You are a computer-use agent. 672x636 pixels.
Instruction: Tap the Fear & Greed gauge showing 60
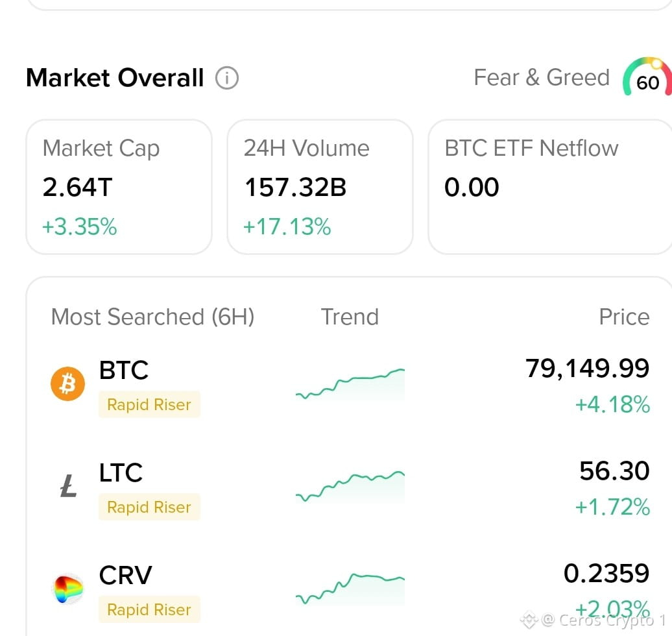coord(647,77)
